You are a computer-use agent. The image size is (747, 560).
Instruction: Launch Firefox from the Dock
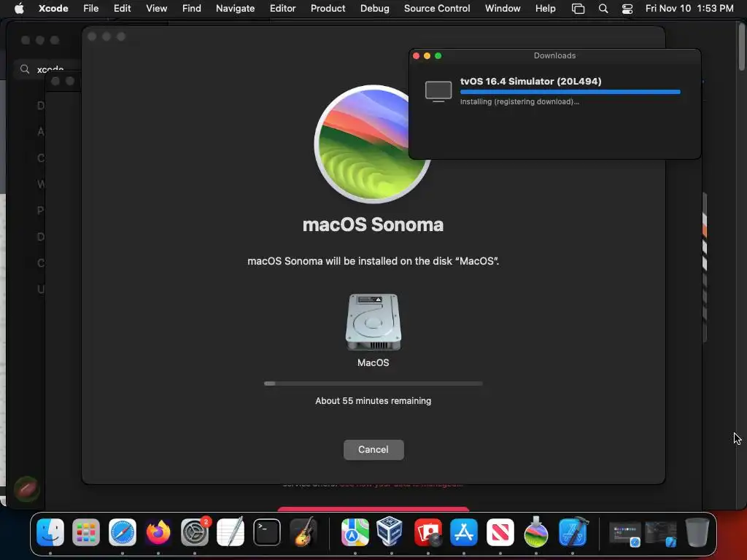(158, 532)
